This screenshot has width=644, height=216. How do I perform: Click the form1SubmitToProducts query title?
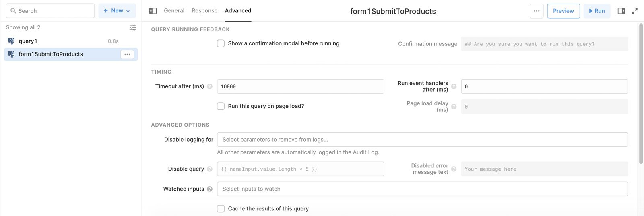point(393,11)
